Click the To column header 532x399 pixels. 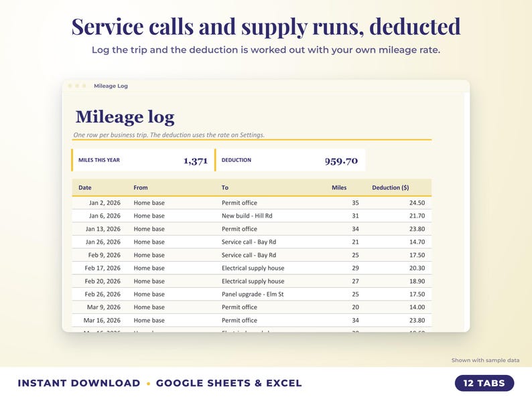[x=225, y=188]
